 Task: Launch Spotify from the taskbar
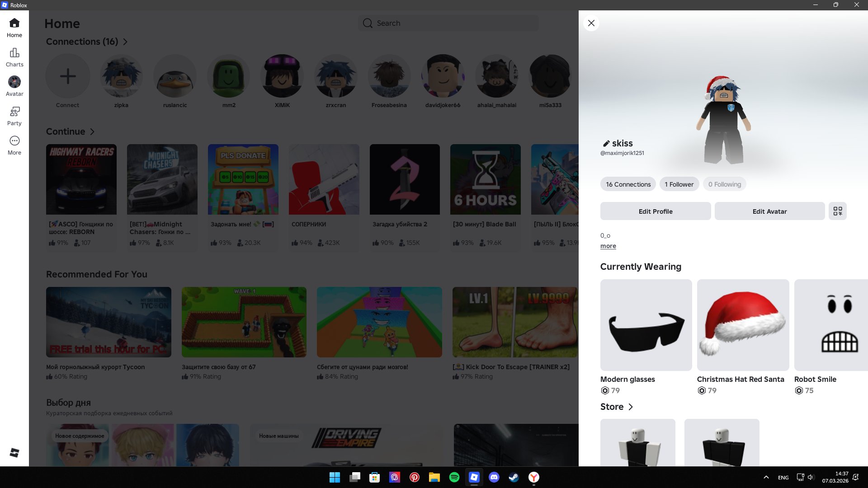point(454,477)
